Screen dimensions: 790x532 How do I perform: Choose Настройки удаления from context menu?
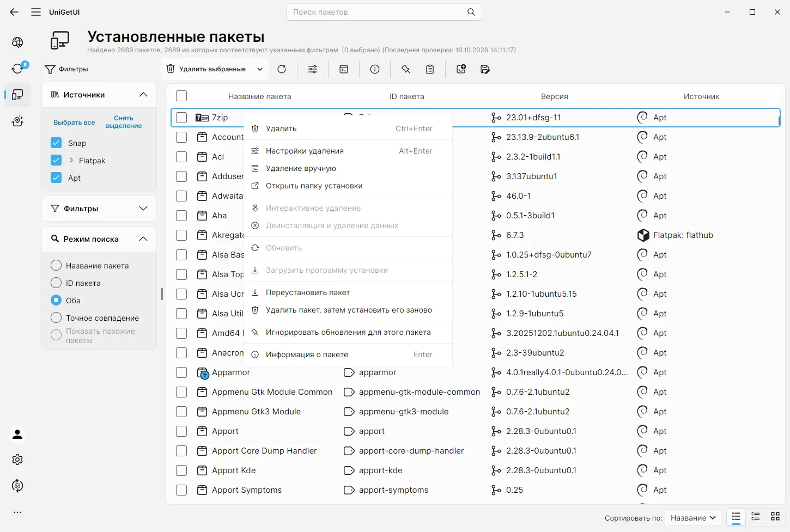[348, 151]
